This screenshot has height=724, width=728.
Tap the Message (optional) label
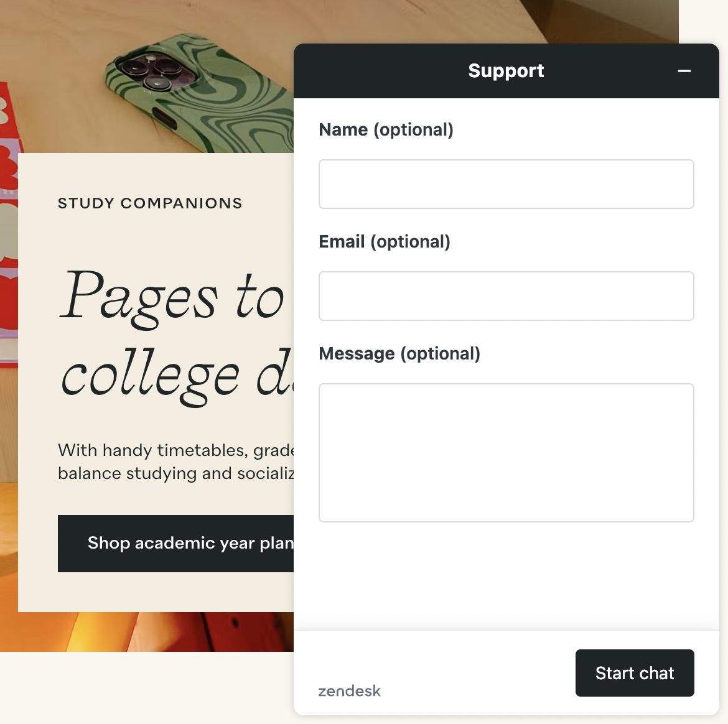(x=399, y=354)
